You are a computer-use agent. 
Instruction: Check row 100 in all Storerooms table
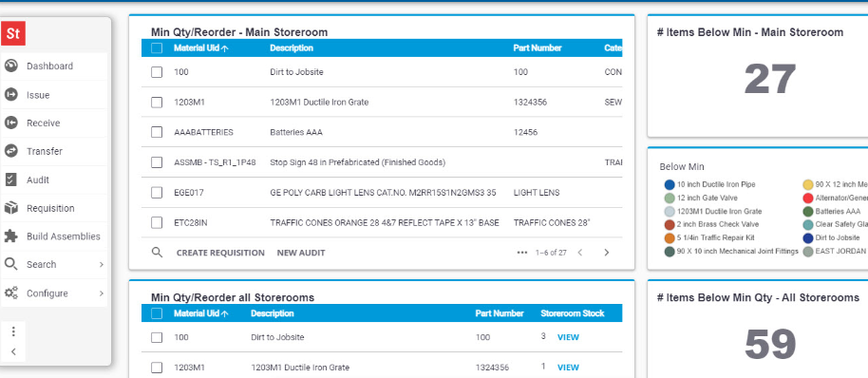157,337
